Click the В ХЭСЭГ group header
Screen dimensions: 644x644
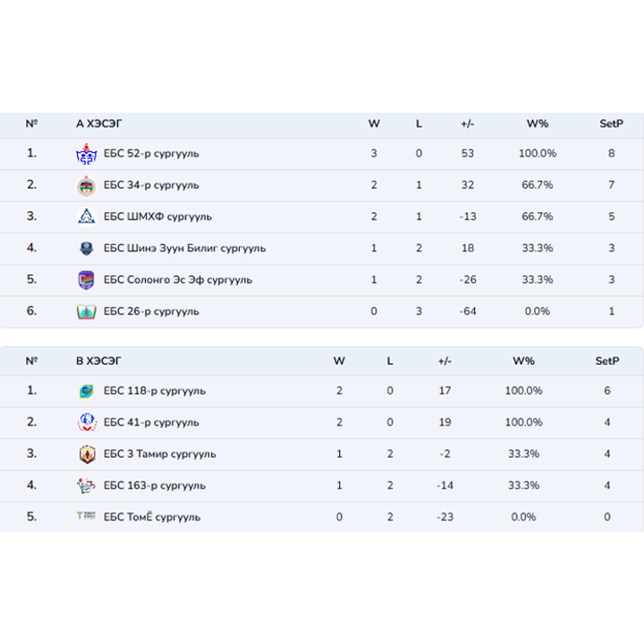98,361
